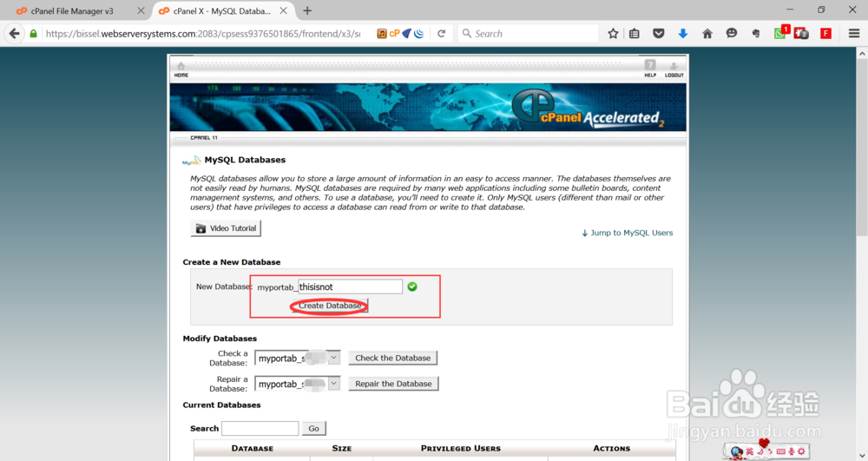Image resolution: width=868 pixels, height=461 pixels.
Task: Go to browser home page icon
Action: 707,34
